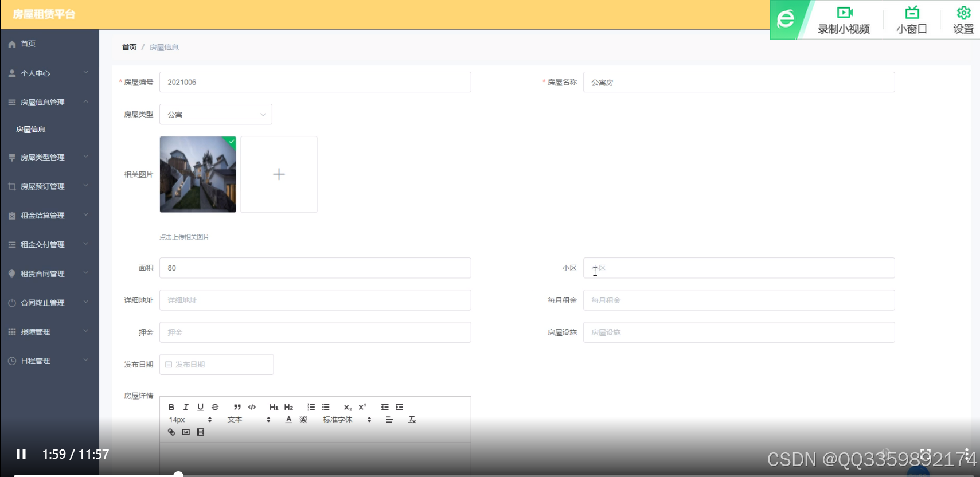The height and width of the screenshot is (477, 980).
Task: Open text alignment options
Action: [389, 420]
